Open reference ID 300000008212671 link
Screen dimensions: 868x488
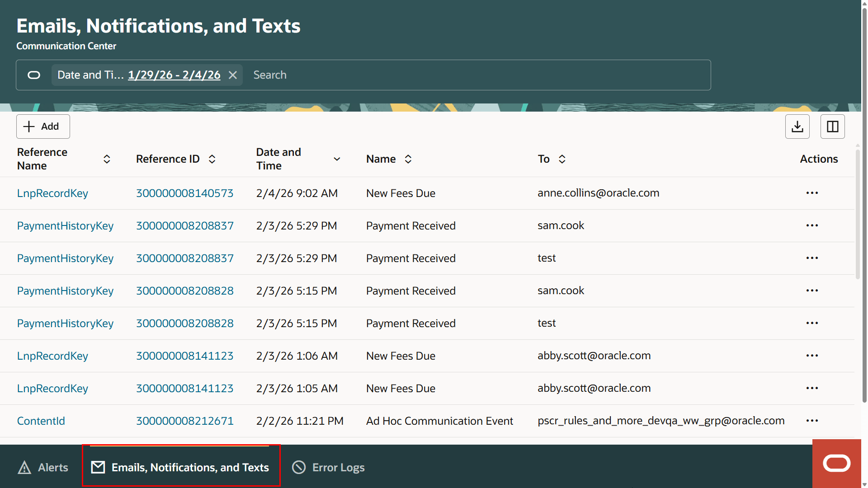(x=185, y=421)
